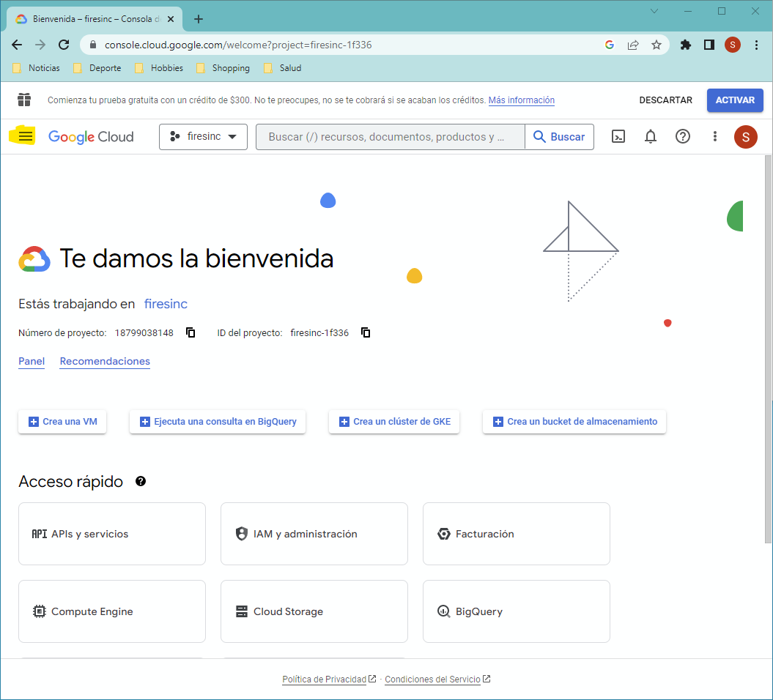This screenshot has height=700, width=773.
Task: Open the help question mark menu
Action: point(682,136)
